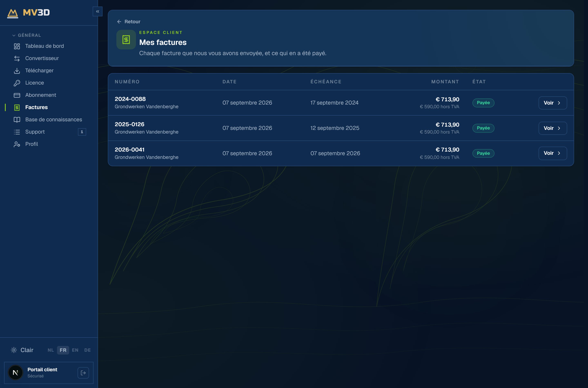588x388 pixels.
Task: Select FR language
Action: 63,350
